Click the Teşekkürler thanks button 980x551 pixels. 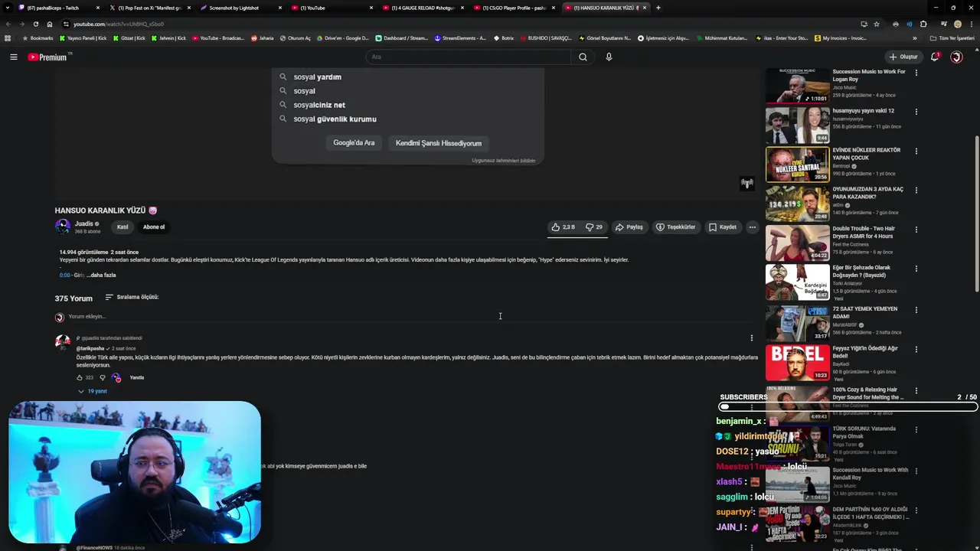676,227
